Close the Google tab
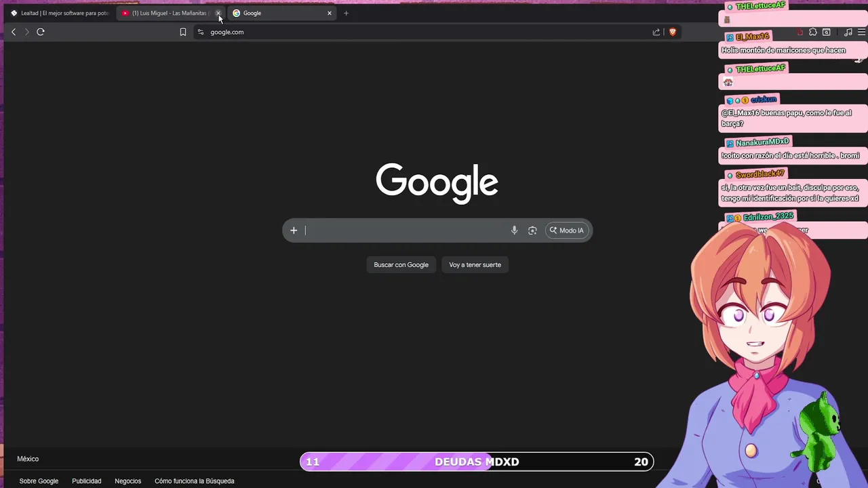The height and width of the screenshot is (488, 868). pos(330,13)
